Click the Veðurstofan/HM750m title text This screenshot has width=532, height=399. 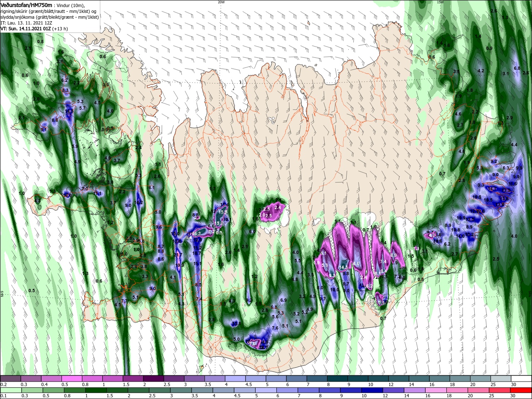point(26,5)
